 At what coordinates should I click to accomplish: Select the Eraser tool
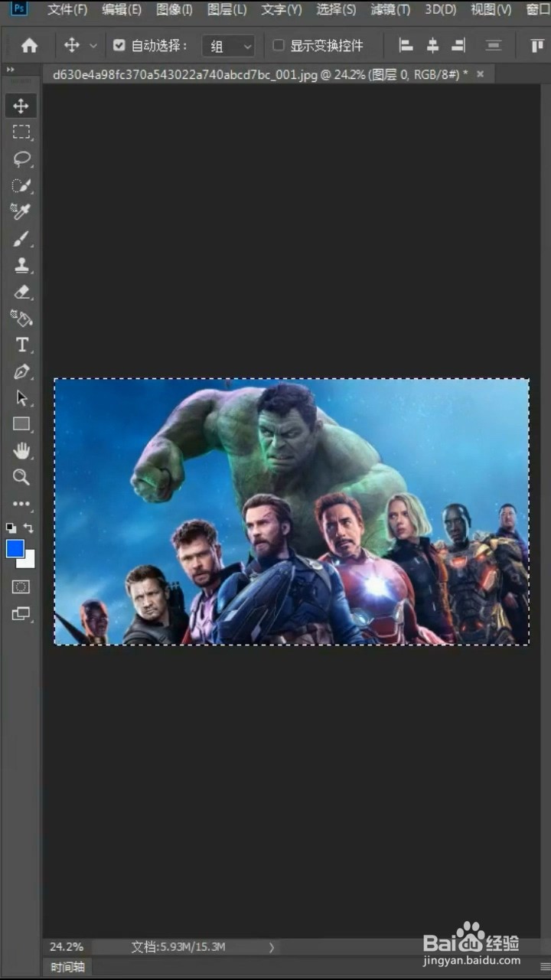[21, 292]
